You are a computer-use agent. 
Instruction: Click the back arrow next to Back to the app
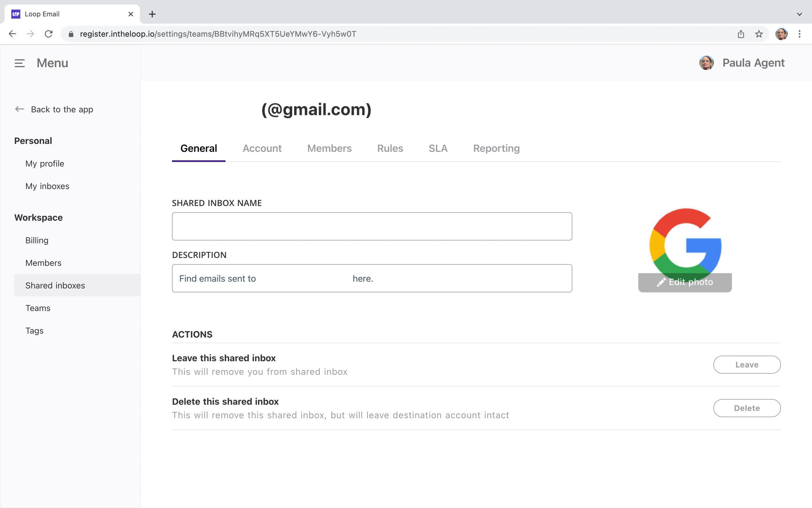point(19,109)
